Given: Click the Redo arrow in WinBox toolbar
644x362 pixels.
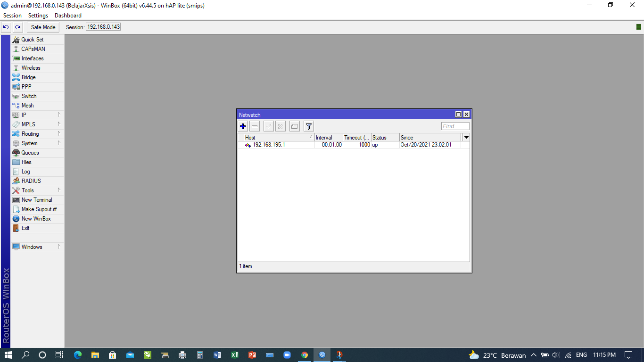Looking at the screenshot, I should (x=18, y=27).
